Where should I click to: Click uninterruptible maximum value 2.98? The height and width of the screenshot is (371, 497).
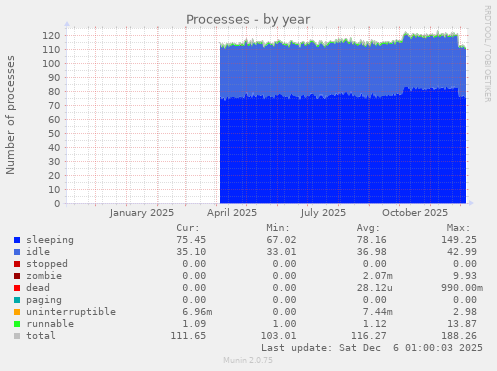(x=465, y=312)
